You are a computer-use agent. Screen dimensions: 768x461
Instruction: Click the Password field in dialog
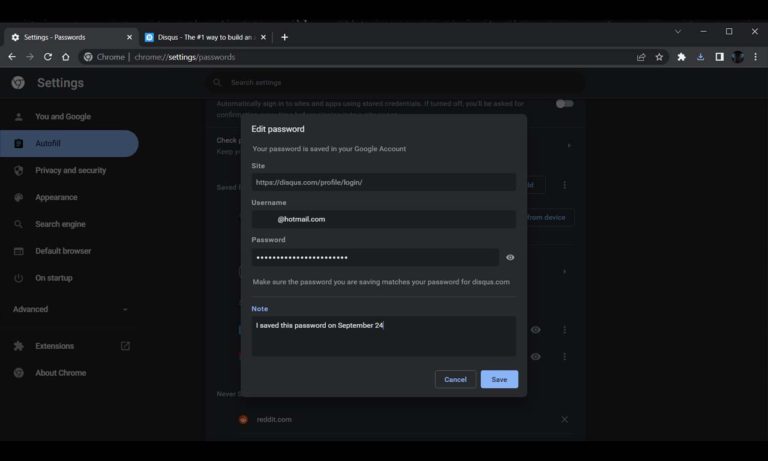coord(375,258)
